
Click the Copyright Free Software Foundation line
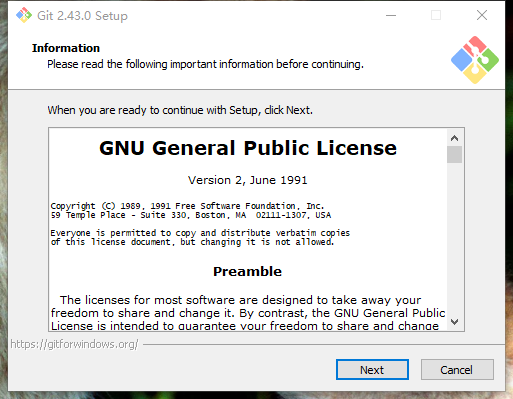187,206
